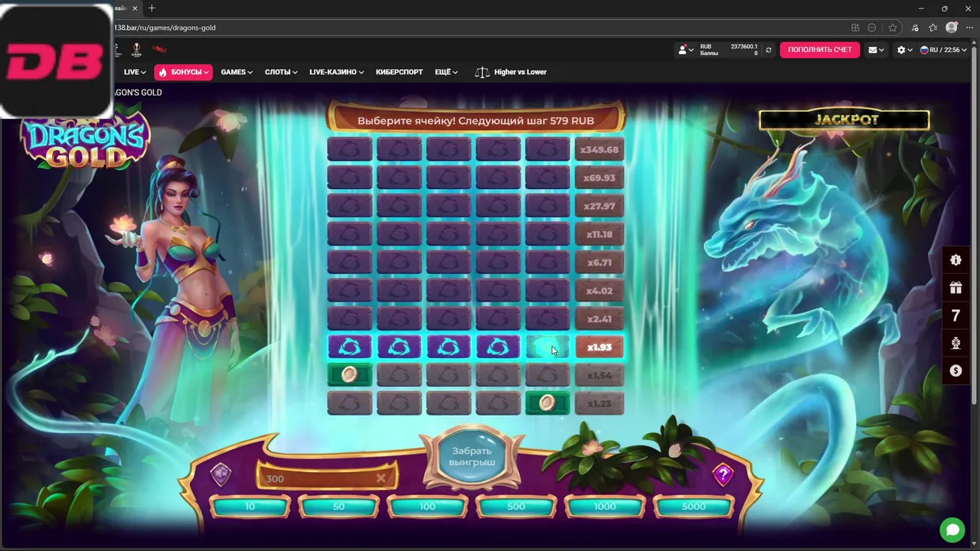Click the x27.97 multiplier label

[x=599, y=206]
